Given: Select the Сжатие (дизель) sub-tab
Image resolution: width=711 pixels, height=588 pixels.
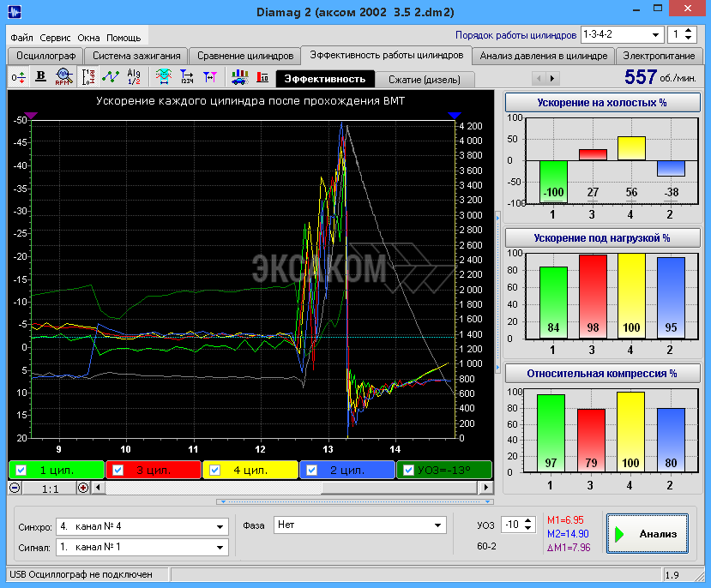Looking at the screenshot, I should tap(424, 79).
